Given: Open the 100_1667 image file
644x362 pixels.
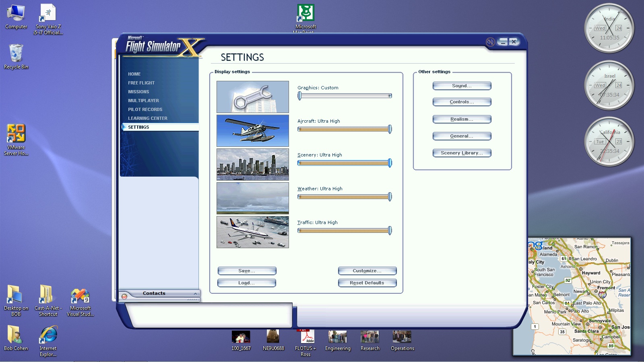Looking at the screenshot, I should coord(241,341).
